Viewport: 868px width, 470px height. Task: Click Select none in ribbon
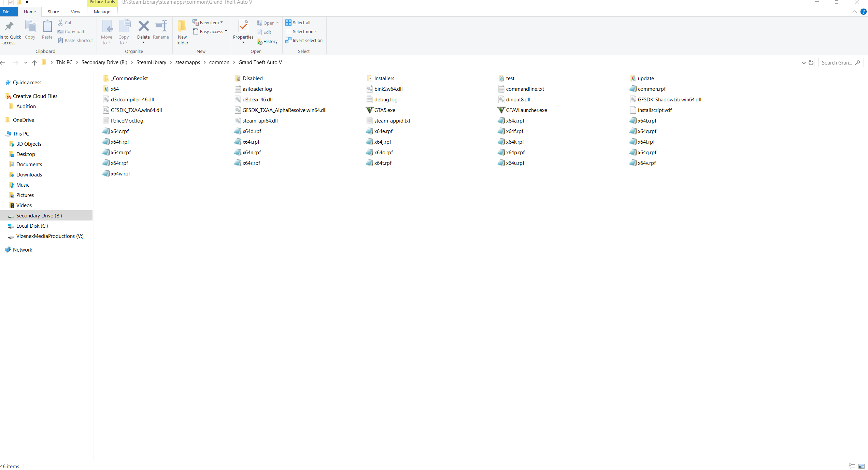pos(301,31)
